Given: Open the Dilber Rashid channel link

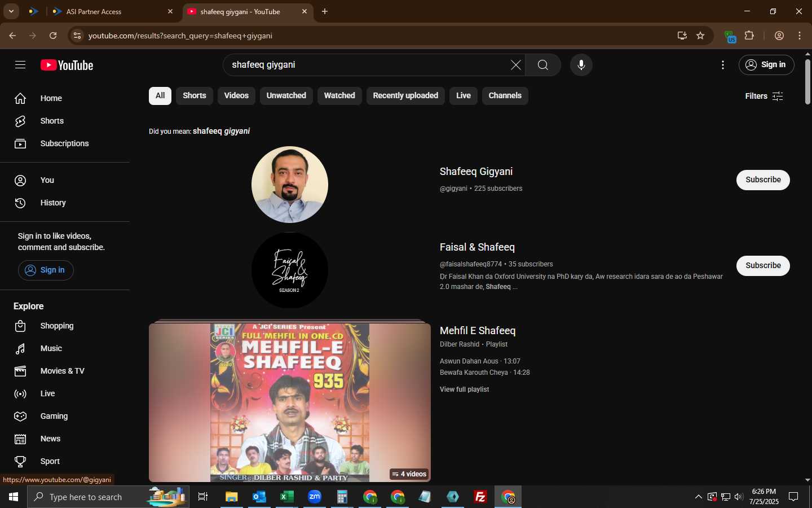Looking at the screenshot, I should [460, 344].
